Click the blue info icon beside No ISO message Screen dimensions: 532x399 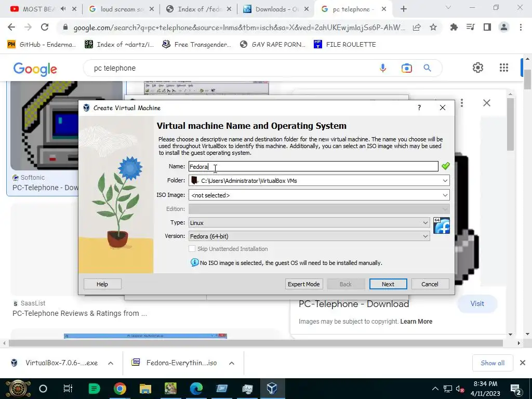(x=194, y=262)
